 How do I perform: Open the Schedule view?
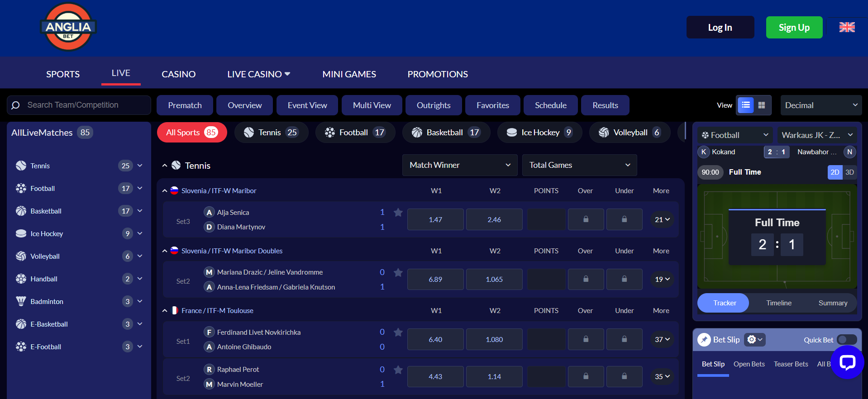[x=550, y=105]
